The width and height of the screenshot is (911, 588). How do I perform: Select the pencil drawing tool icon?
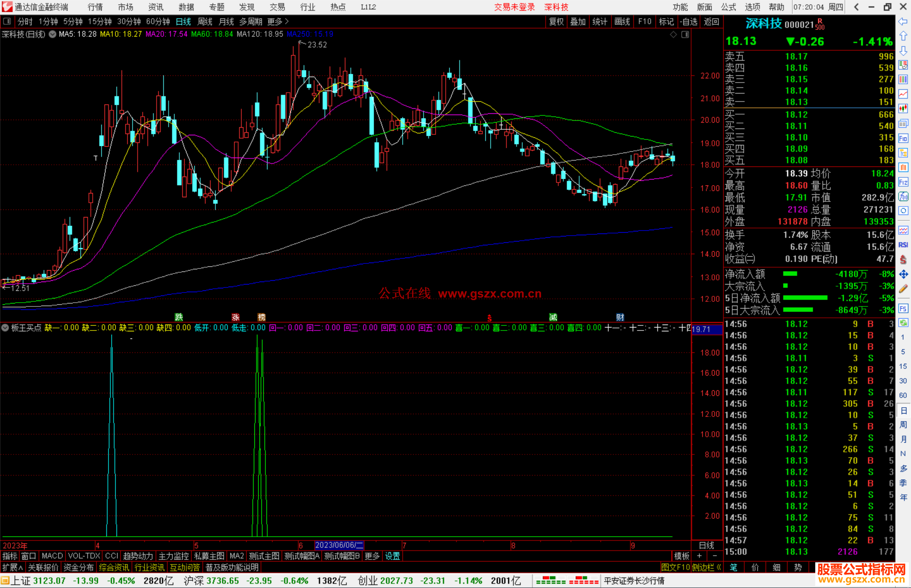tap(903, 289)
